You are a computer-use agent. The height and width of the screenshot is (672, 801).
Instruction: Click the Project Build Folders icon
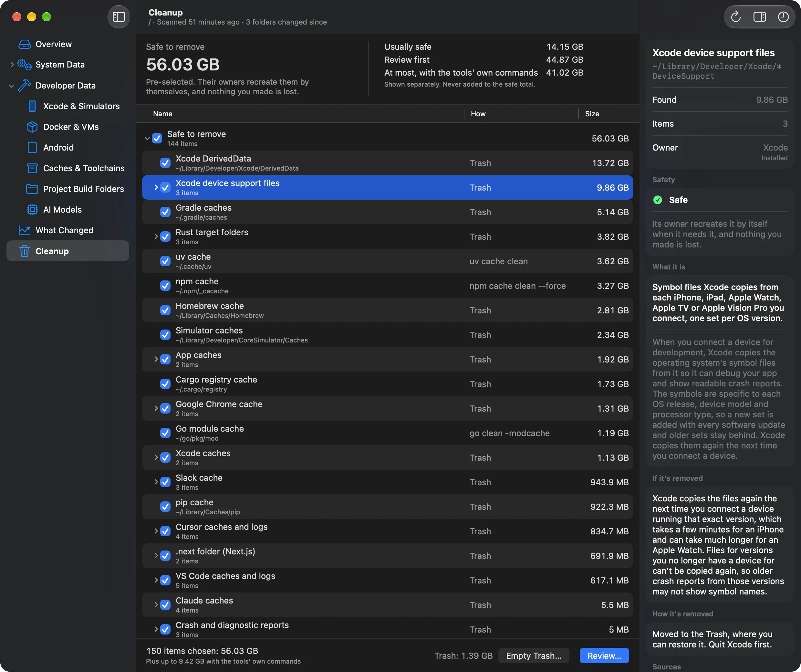pyautogui.click(x=32, y=189)
